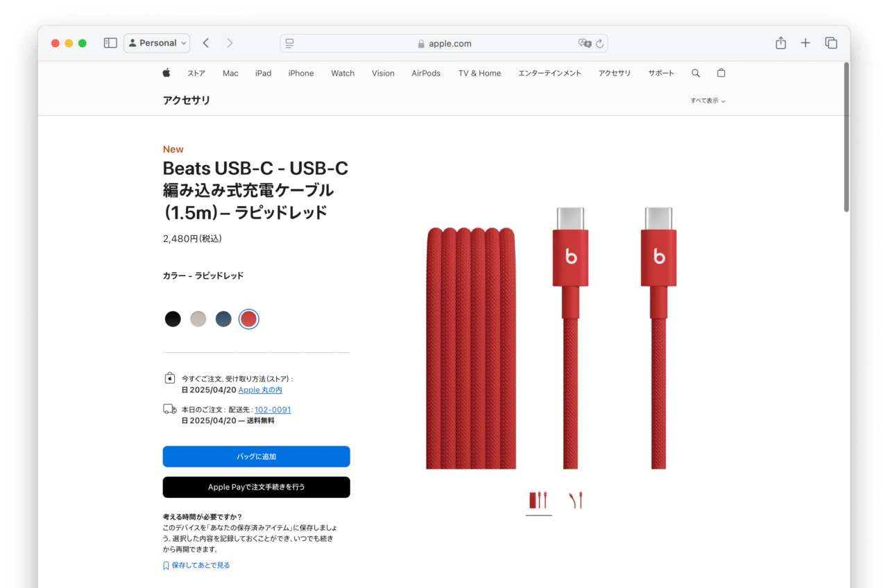Viewport: 888px width, 588px height.
Task: Select the black color option
Action: pyautogui.click(x=173, y=319)
